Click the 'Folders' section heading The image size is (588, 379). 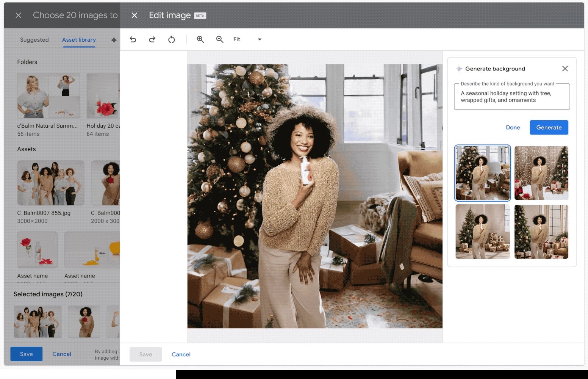[27, 62]
